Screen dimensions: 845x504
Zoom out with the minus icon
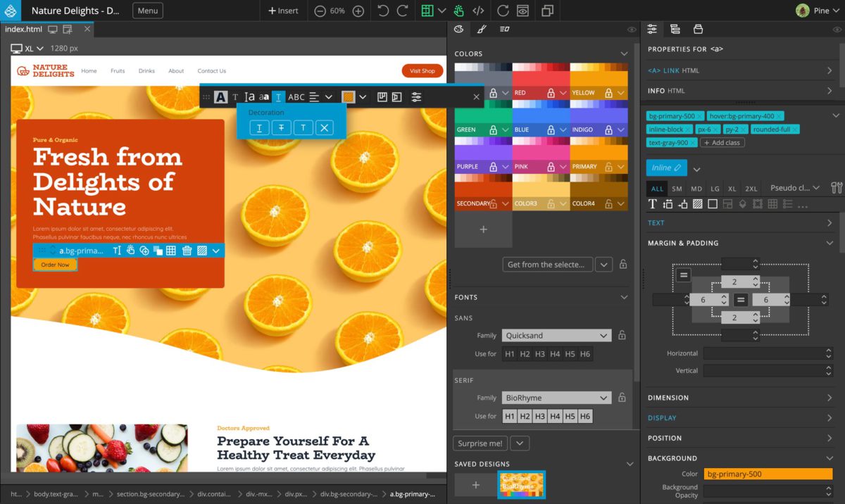click(320, 11)
